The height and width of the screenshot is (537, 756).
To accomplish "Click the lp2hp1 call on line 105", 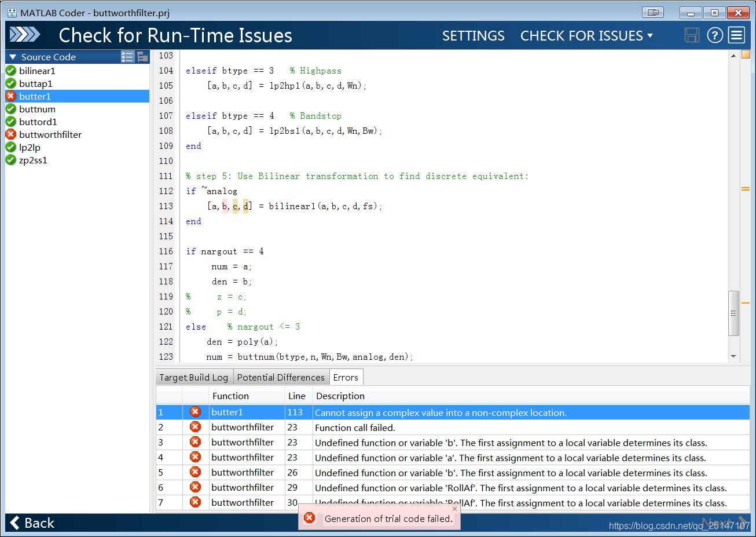I will click(317, 86).
